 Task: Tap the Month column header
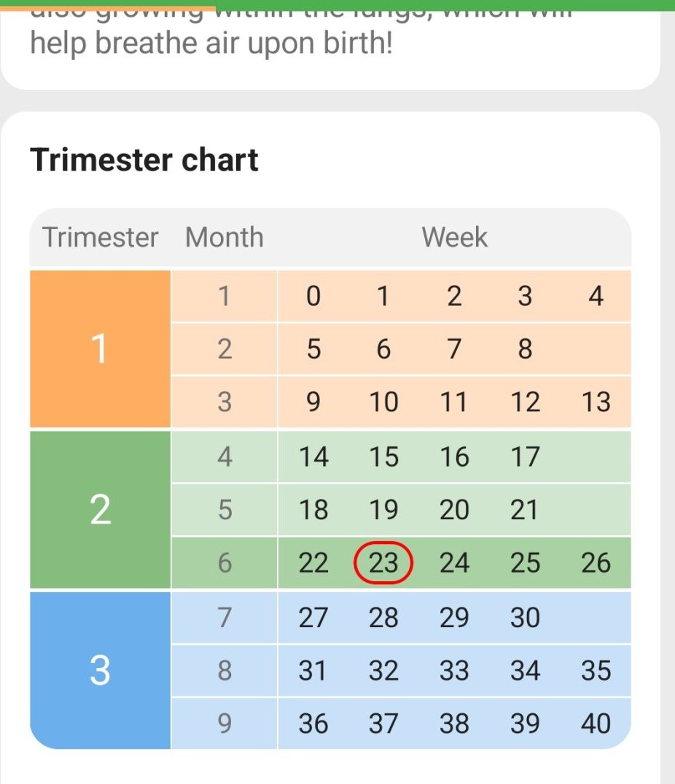225,237
